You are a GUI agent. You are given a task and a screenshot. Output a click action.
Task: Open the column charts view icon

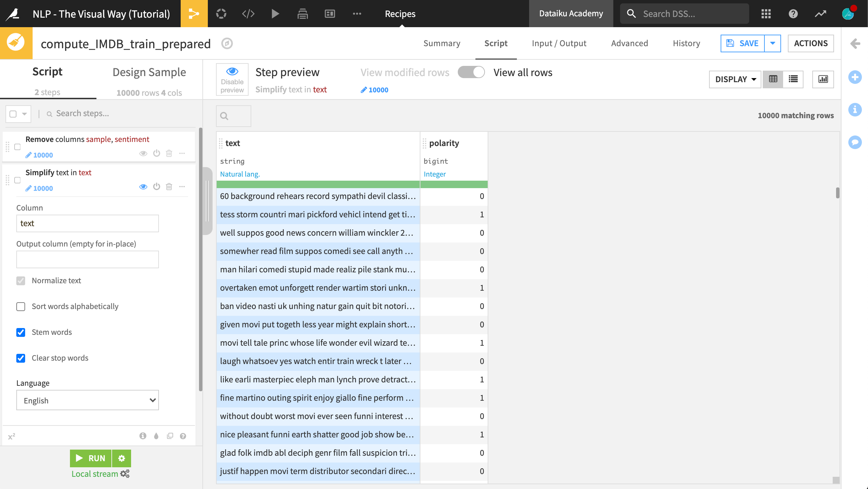pyautogui.click(x=823, y=79)
